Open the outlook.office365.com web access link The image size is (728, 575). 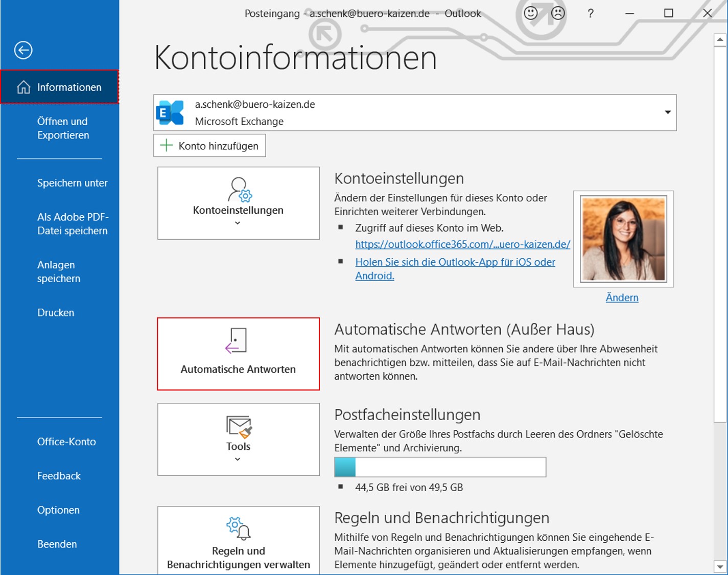click(x=463, y=244)
